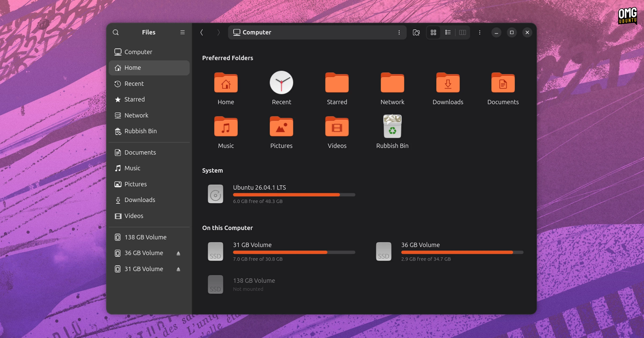Open Documents in the sidebar
Viewport: 644px width, 338px height.
[x=149, y=152]
